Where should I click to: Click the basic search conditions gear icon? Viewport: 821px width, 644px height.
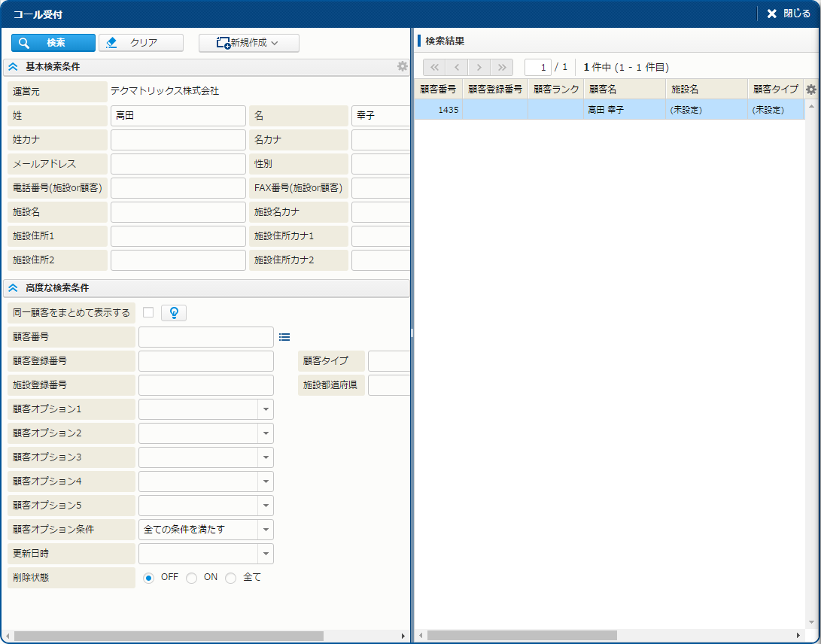coord(403,66)
